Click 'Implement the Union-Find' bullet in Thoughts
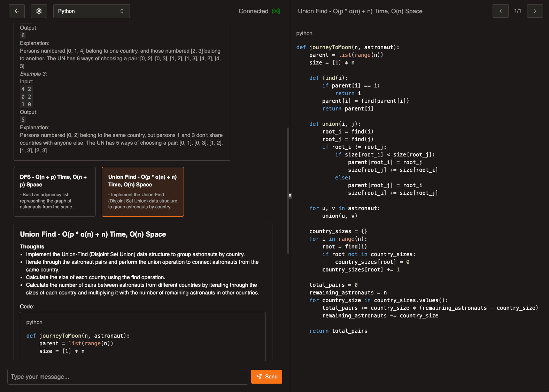This screenshot has height=392, width=549. tap(135, 254)
